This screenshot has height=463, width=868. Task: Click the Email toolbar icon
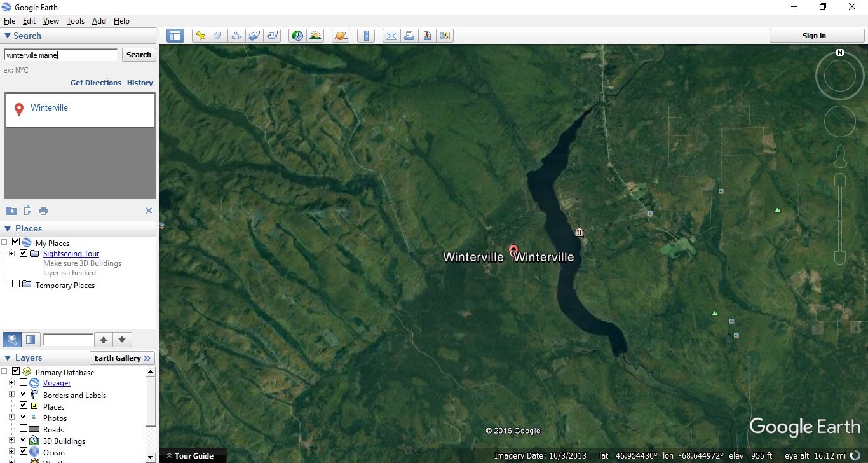click(x=391, y=36)
